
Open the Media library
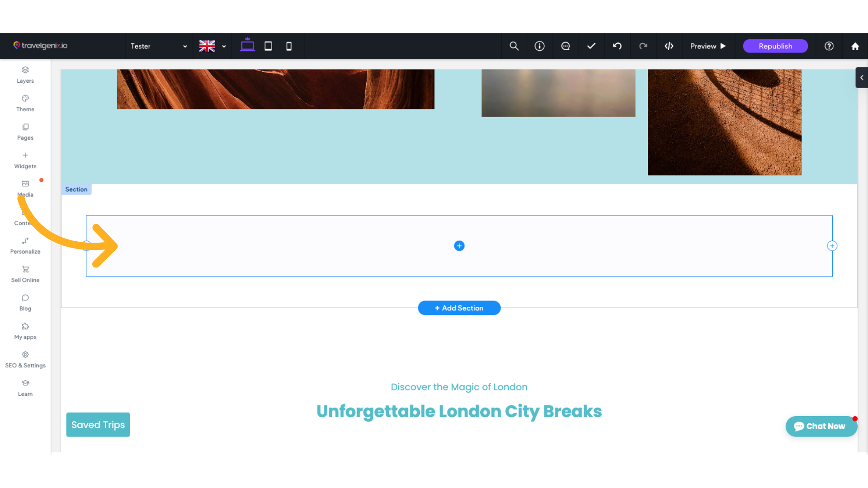click(25, 188)
